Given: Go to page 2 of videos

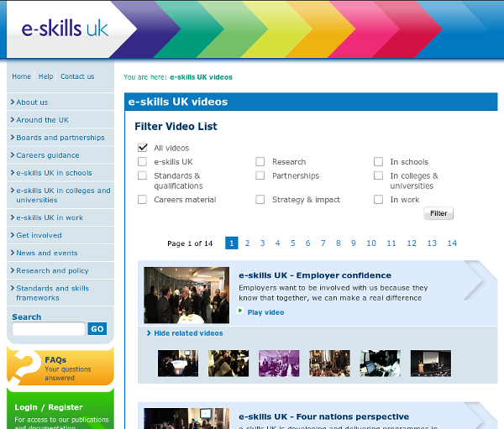Looking at the screenshot, I should click(x=247, y=243).
